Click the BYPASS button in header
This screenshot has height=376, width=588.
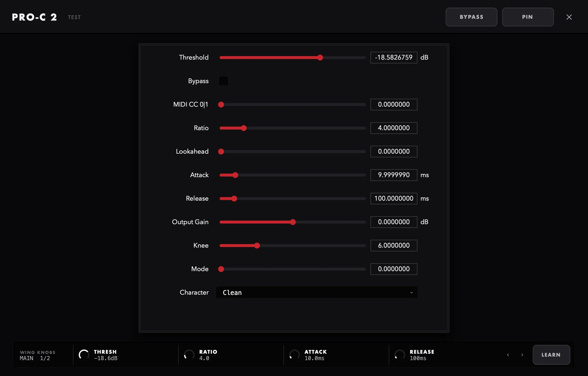472,17
